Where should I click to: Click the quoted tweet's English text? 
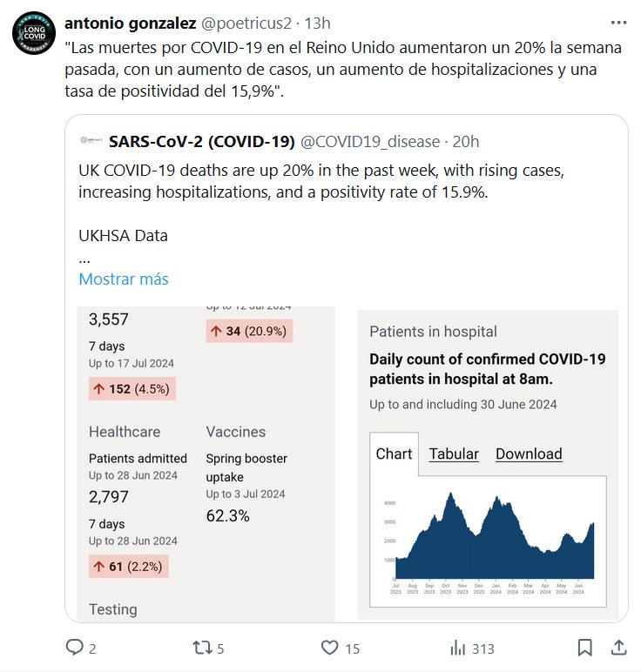click(284, 180)
